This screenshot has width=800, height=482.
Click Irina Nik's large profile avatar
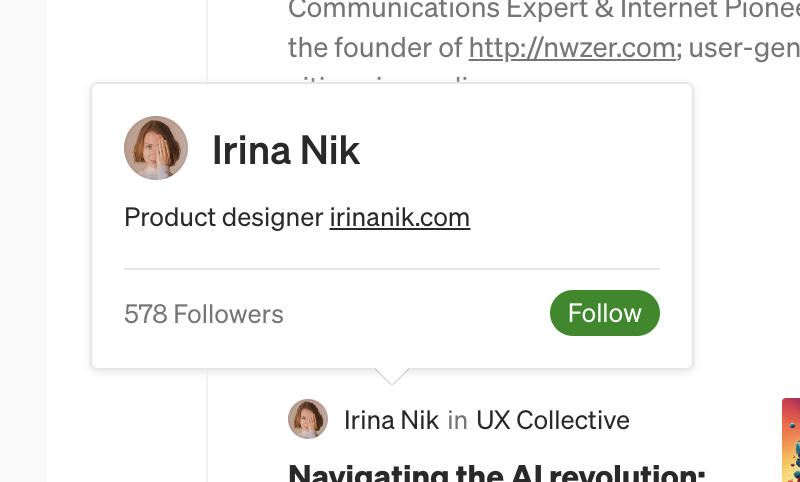(x=156, y=148)
